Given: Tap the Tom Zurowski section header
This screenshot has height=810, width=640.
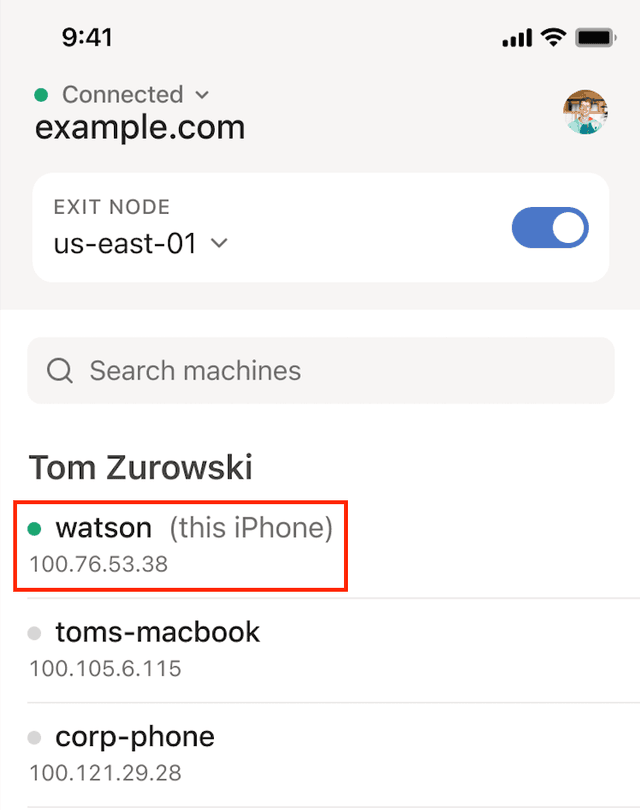Looking at the screenshot, I should point(140,466).
